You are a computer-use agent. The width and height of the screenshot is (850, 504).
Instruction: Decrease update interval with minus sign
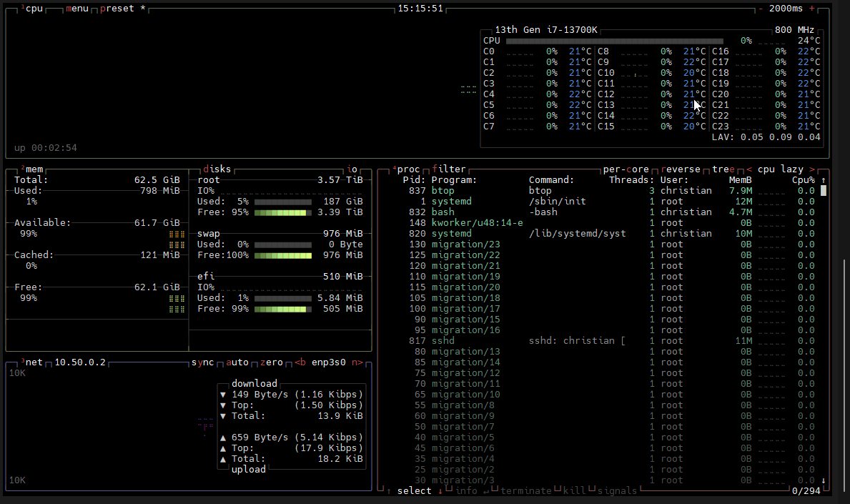[761, 9]
